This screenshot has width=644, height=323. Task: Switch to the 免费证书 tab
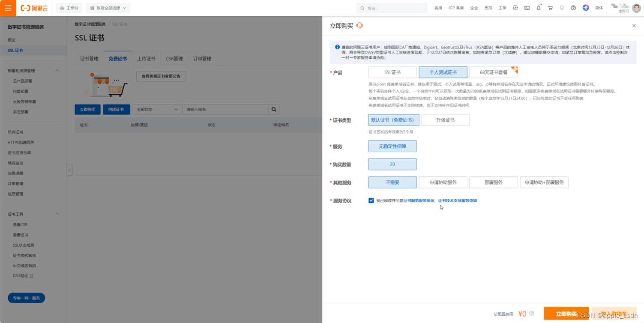pos(117,59)
